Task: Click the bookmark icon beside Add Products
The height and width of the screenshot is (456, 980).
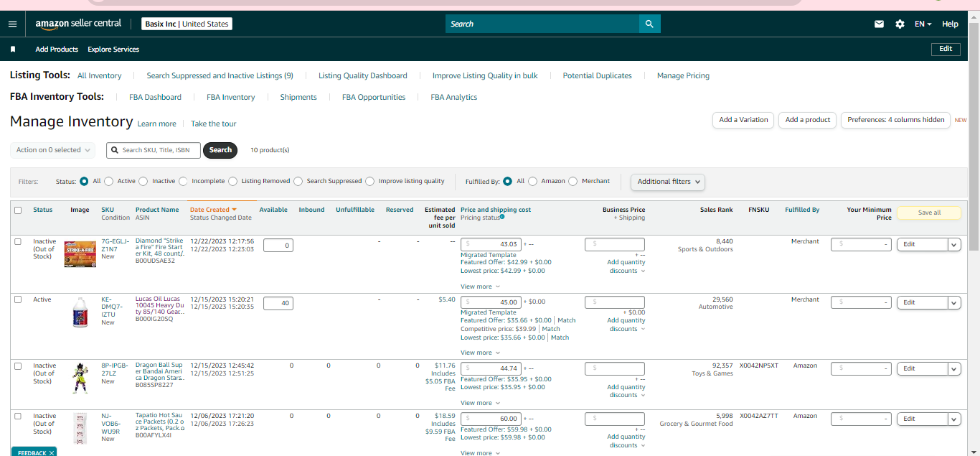Action: [x=13, y=50]
